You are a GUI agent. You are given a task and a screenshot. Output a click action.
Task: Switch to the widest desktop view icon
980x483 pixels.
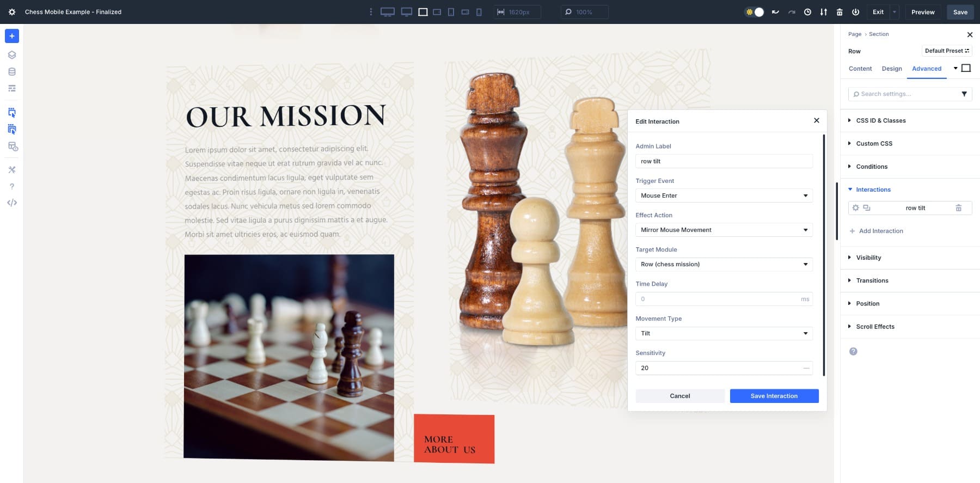(x=387, y=12)
